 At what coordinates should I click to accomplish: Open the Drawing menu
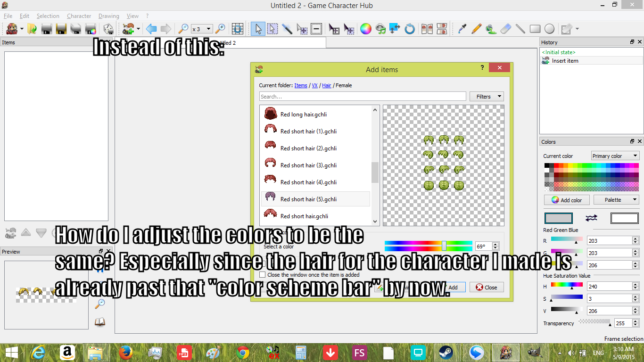[108, 16]
